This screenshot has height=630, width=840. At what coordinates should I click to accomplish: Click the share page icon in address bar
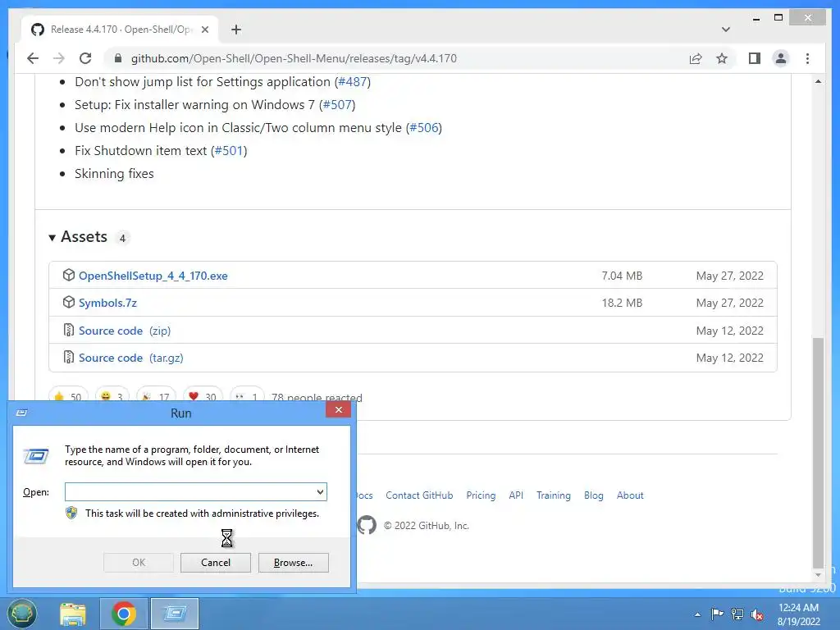pyautogui.click(x=696, y=58)
